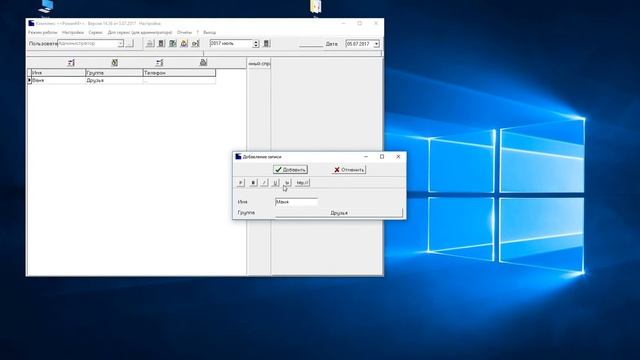Click the first format button in the dialog toolbar

pyautogui.click(x=241, y=182)
